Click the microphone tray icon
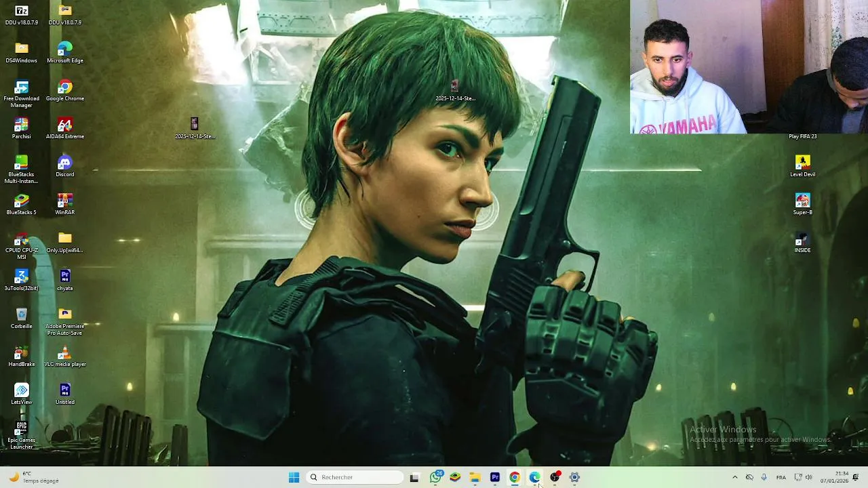 (764, 477)
